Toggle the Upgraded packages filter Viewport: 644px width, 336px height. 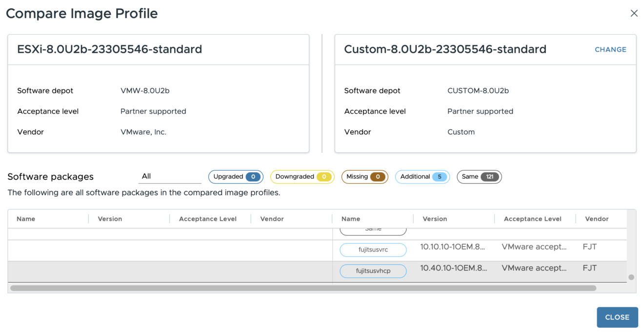(236, 177)
